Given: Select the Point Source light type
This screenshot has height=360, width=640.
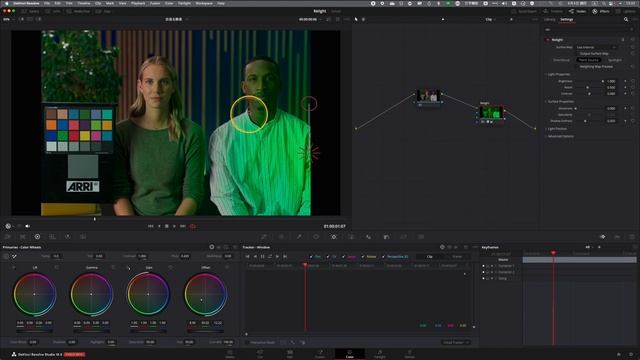Looking at the screenshot, I should pos(588,60).
